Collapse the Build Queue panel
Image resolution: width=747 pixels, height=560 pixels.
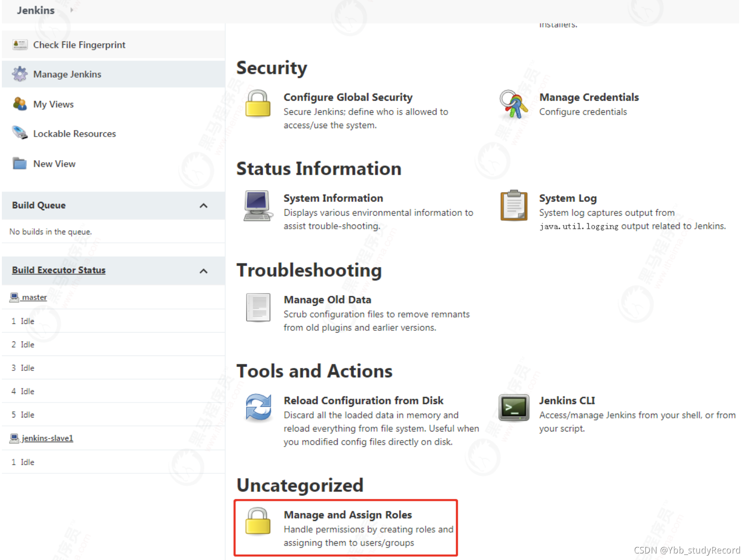pos(204,205)
